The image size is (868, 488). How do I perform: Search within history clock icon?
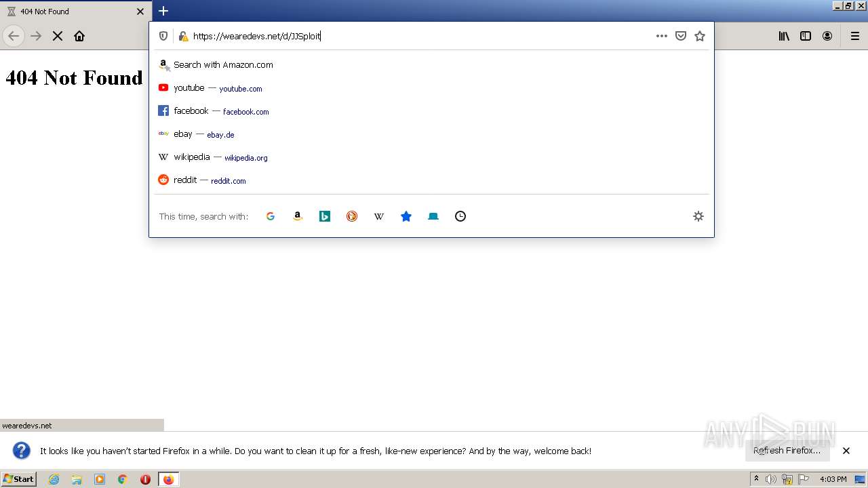click(460, 216)
